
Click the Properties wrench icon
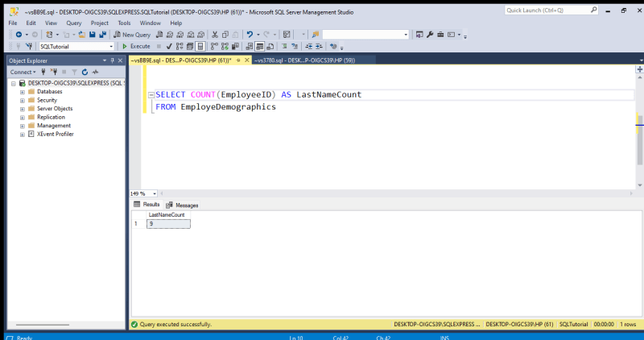coord(430,35)
